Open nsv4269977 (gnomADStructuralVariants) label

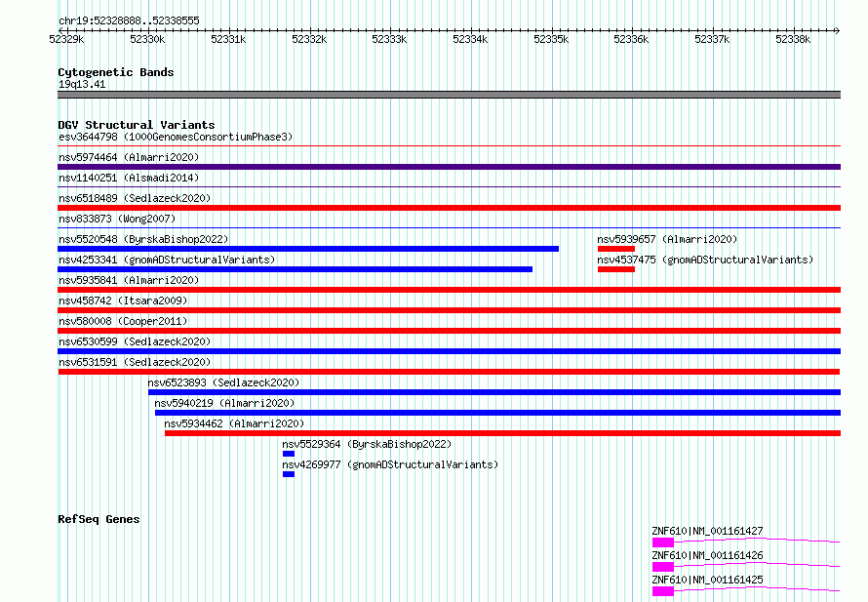tap(390, 464)
